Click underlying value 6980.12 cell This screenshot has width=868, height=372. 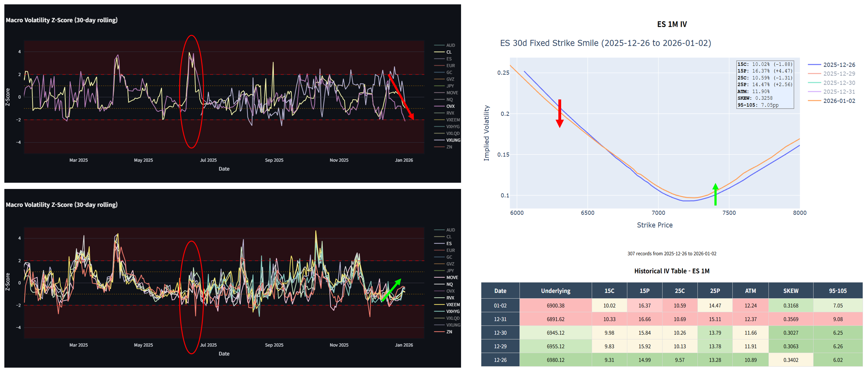tap(555, 360)
